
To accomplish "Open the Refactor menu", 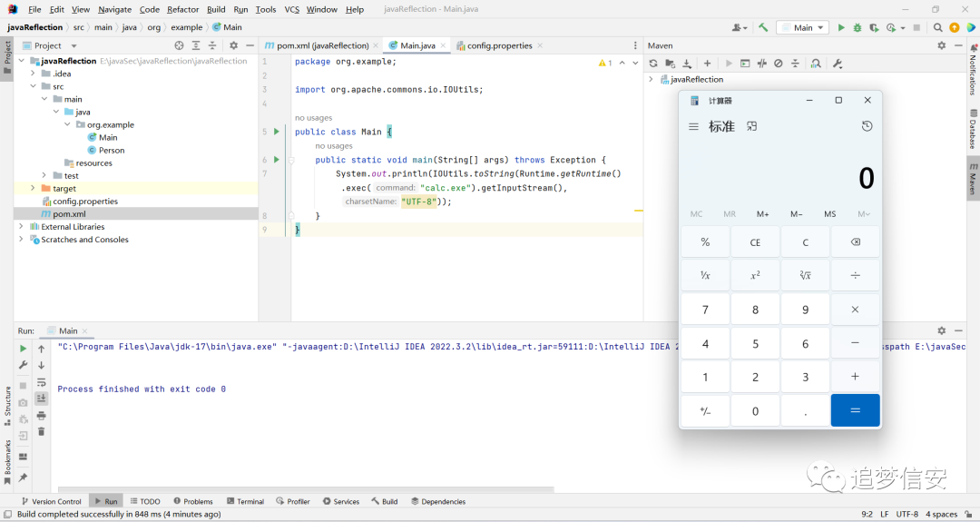I will pos(182,9).
